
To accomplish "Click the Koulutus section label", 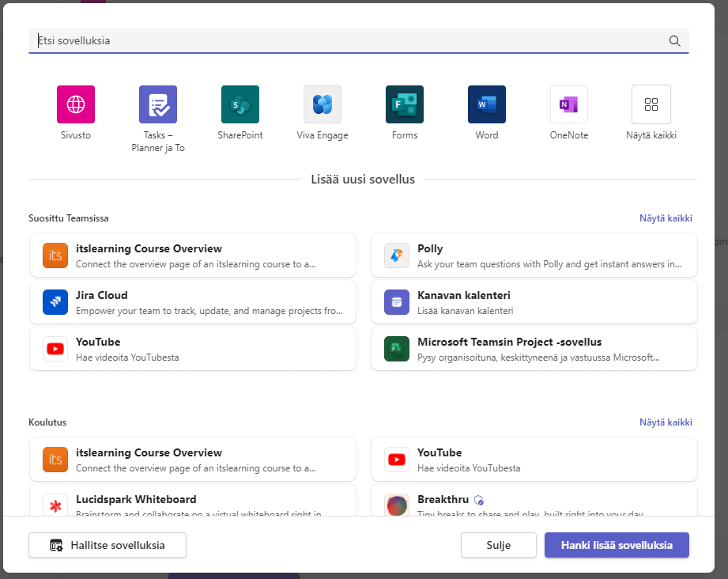I will pyautogui.click(x=47, y=422).
